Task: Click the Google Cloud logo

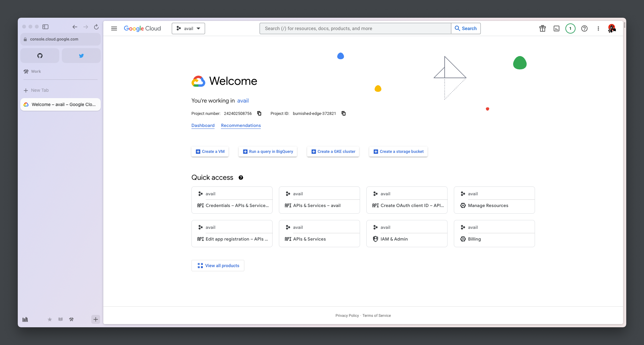Action: [x=142, y=28]
